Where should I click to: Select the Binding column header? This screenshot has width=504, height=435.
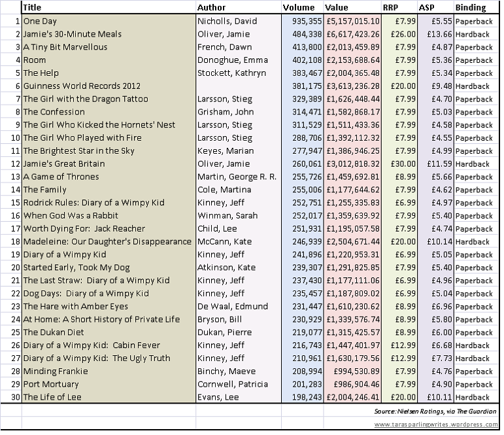point(471,8)
